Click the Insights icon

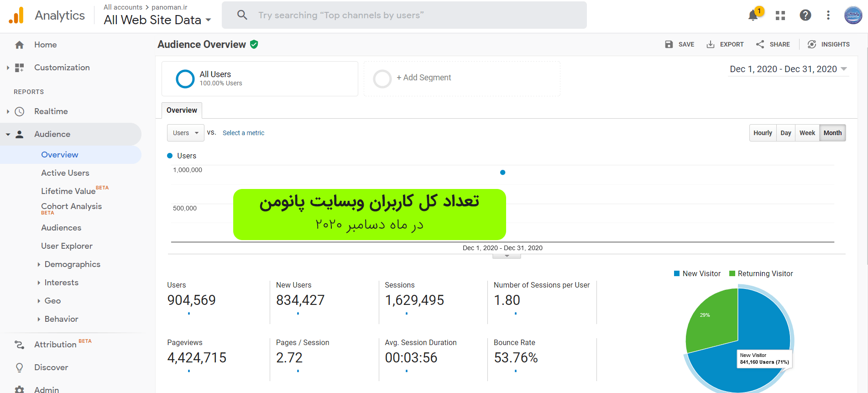[812, 44]
